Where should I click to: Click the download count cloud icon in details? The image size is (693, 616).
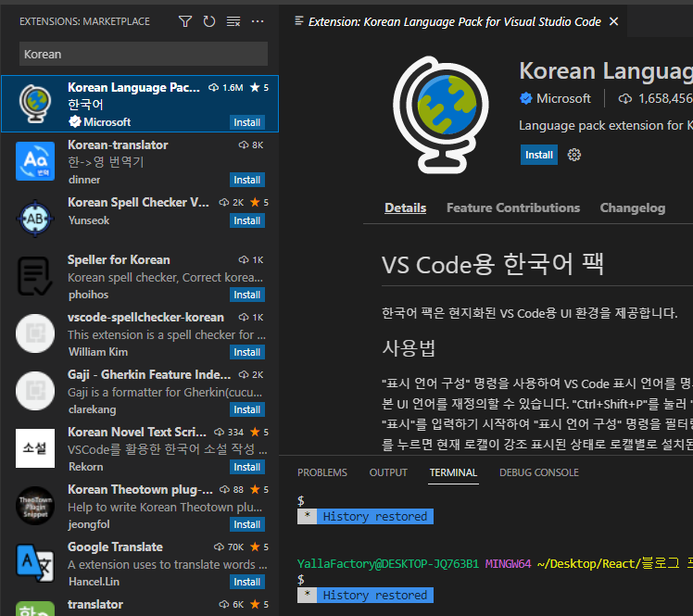click(625, 98)
